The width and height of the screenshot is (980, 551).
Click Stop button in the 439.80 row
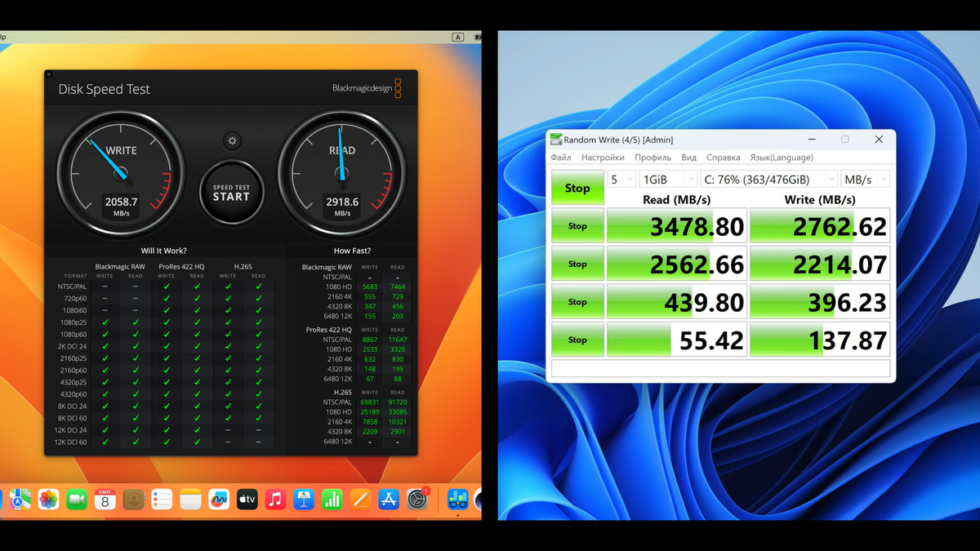click(x=577, y=302)
